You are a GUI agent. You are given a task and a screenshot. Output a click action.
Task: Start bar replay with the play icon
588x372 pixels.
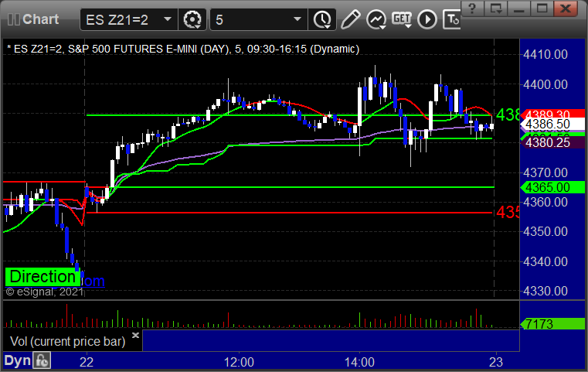427,19
